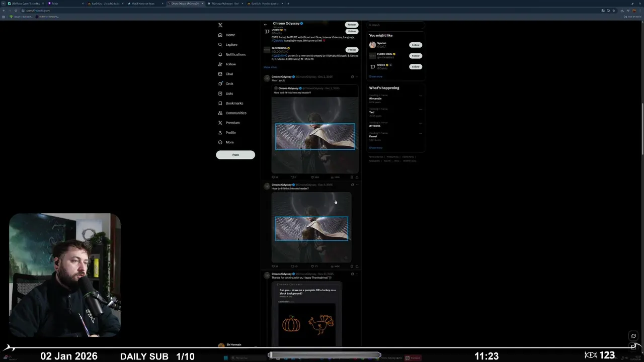Open image in 'How do I fit this' post
The height and width of the screenshot is (362, 644).
pos(311,227)
